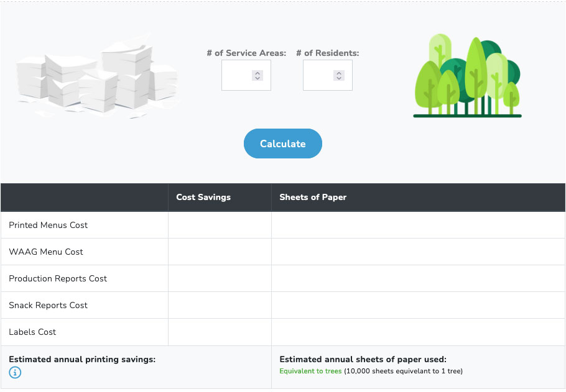Click the # of Service Areas label

tap(246, 53)
